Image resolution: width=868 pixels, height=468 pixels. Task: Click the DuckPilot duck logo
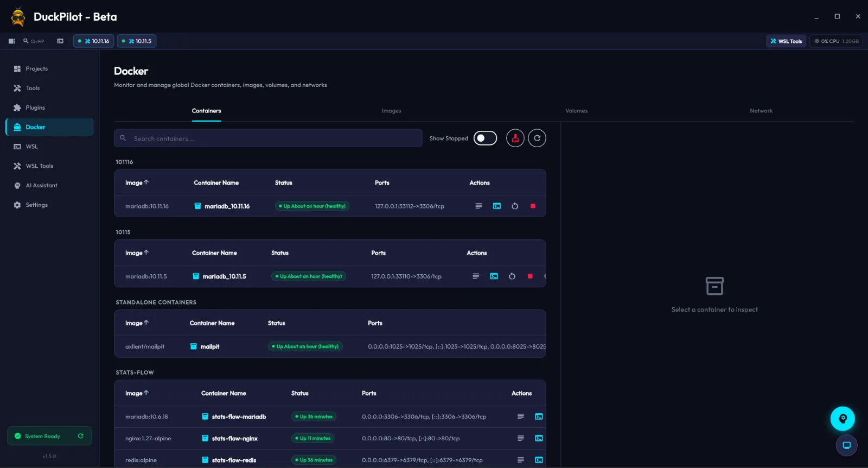click(18, 17)
